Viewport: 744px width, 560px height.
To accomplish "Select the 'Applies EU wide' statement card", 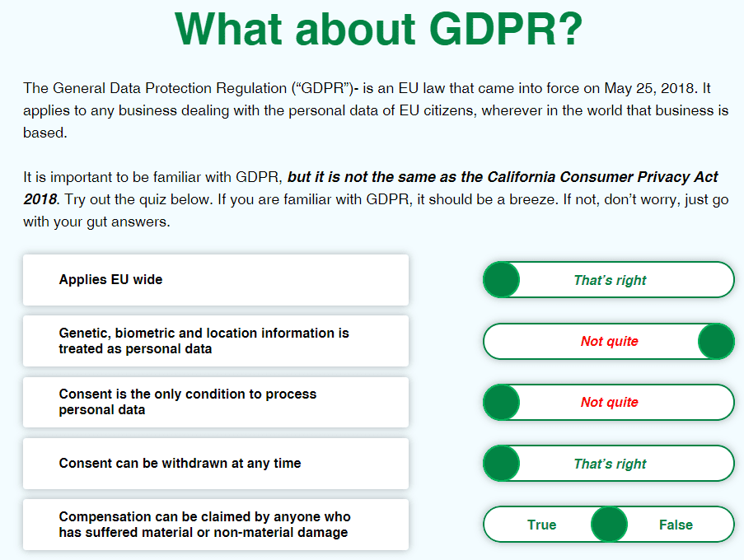I will 216,280.
